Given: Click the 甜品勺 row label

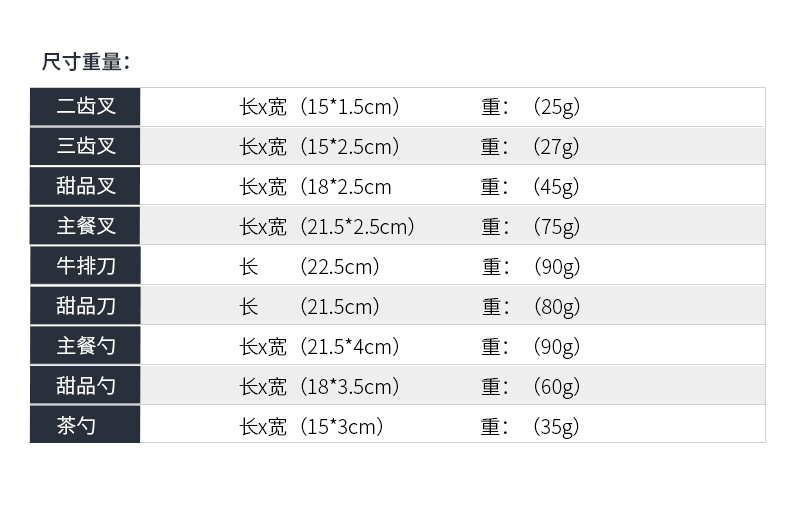Looking at the screenshot, I should (x=86, y=387).
